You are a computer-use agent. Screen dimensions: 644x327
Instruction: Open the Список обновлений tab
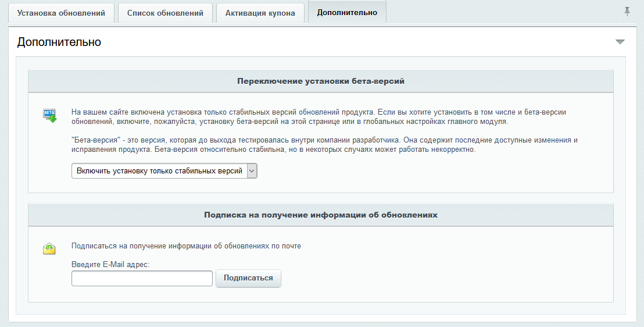click(x=165, y=13)
